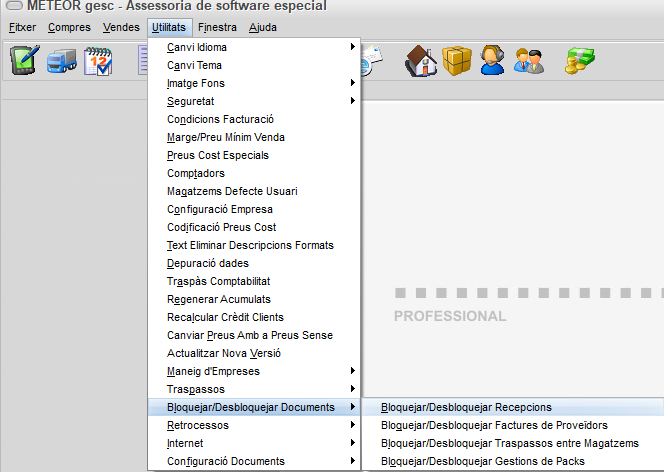Click the two businessmen icon
This screenshot has height=472, width=664.
[x=528, y=61]
